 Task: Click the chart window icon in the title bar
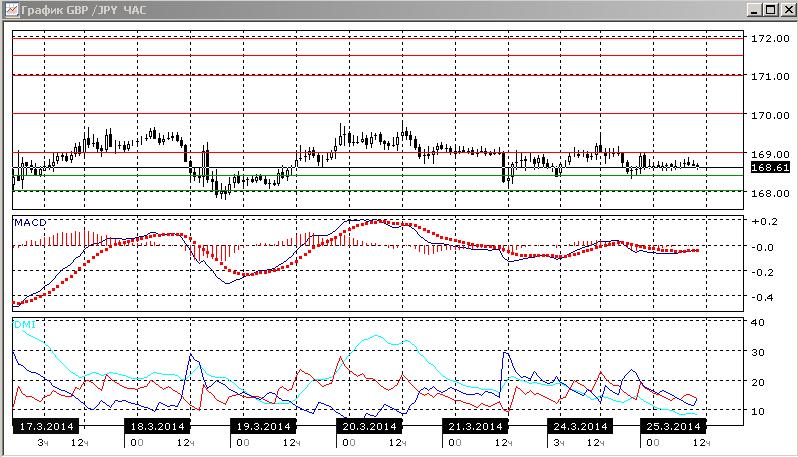coord(12,10)
